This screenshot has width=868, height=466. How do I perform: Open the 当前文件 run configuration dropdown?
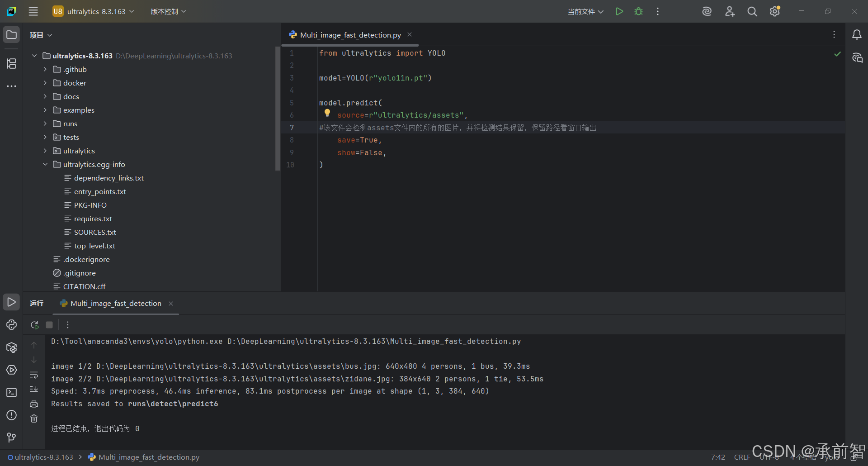coord(585,11)
